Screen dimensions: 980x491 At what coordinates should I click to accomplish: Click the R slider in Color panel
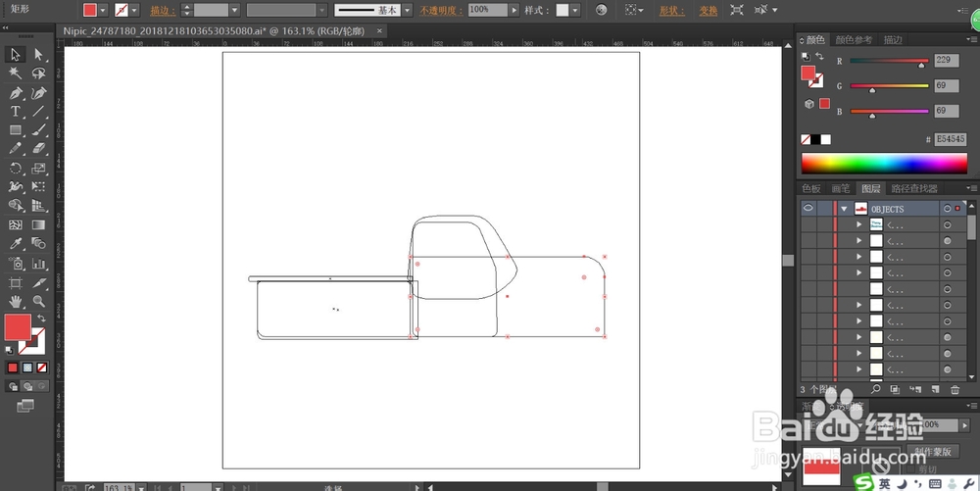889,61
